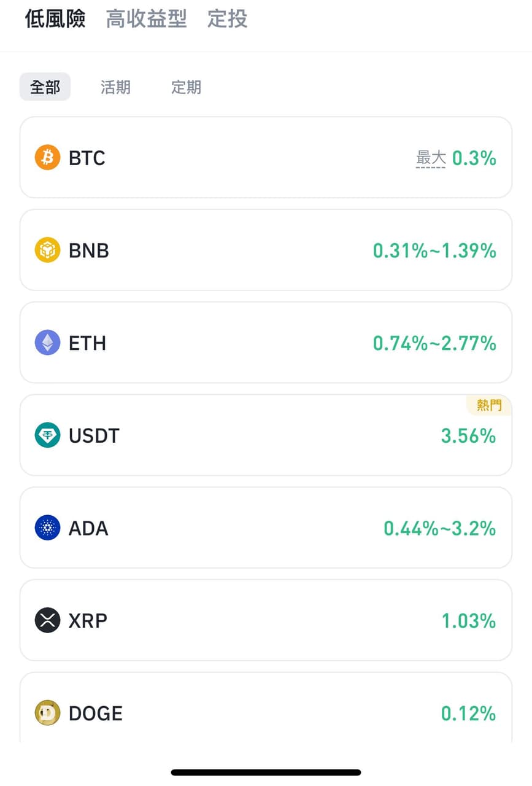The height and width of the screenshot is (786, 532).
Task: Select the 定期 filter
Action: point(186,87)
